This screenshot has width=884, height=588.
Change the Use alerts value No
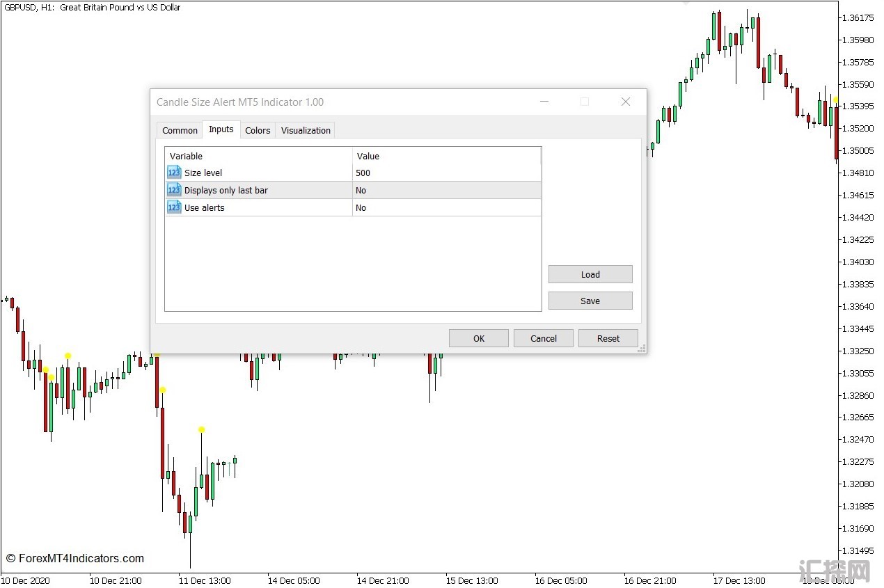tap(445, 207)
